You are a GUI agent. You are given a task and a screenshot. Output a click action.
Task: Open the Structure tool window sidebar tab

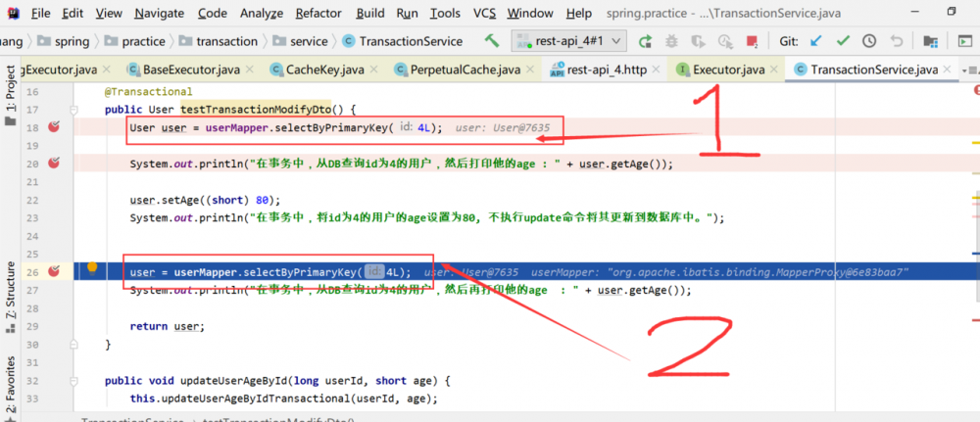[11, 297]
